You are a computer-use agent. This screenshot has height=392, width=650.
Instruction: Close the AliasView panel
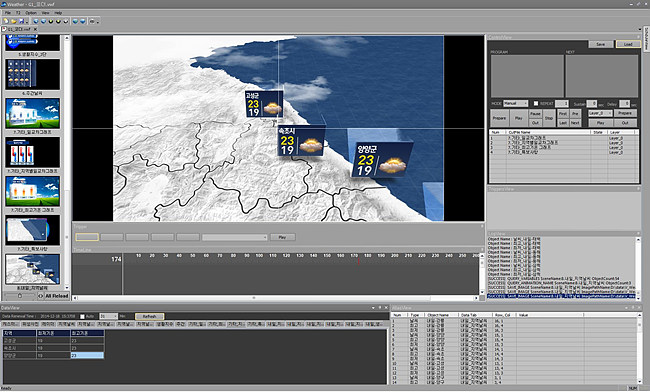point(639,308)
